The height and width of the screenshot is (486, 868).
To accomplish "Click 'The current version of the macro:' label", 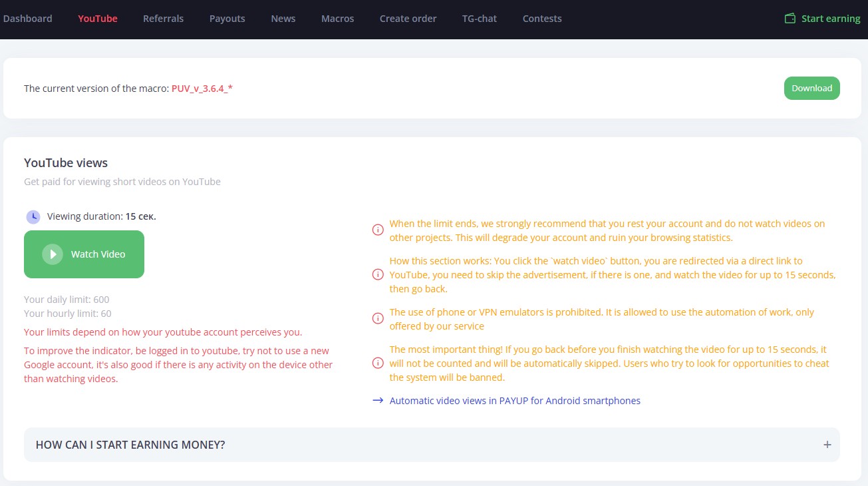I will [96, 88].
